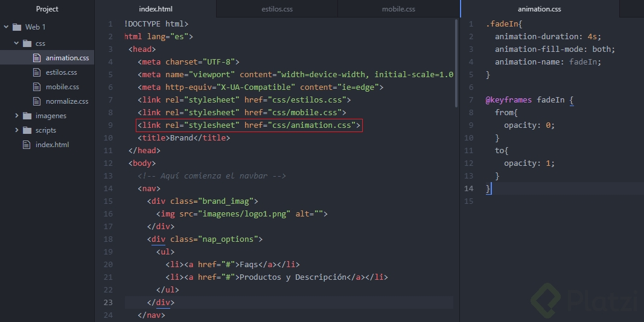The width and height of the screenshot is (644, 322).
Task: Click the animation.css file icon in tree
Action: point(37,58)
